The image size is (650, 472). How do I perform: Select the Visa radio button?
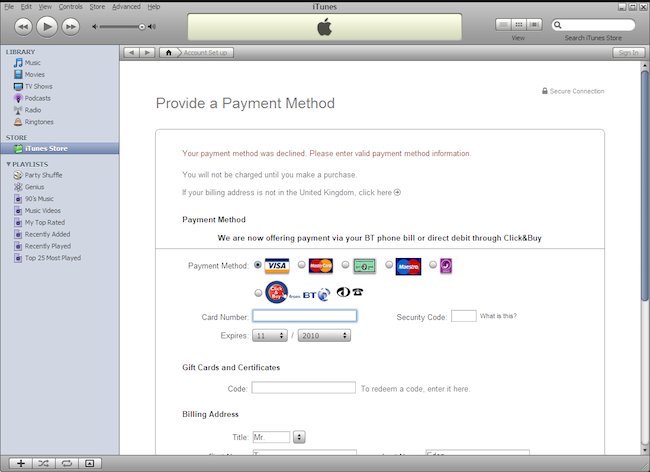(x=257, y=264)
